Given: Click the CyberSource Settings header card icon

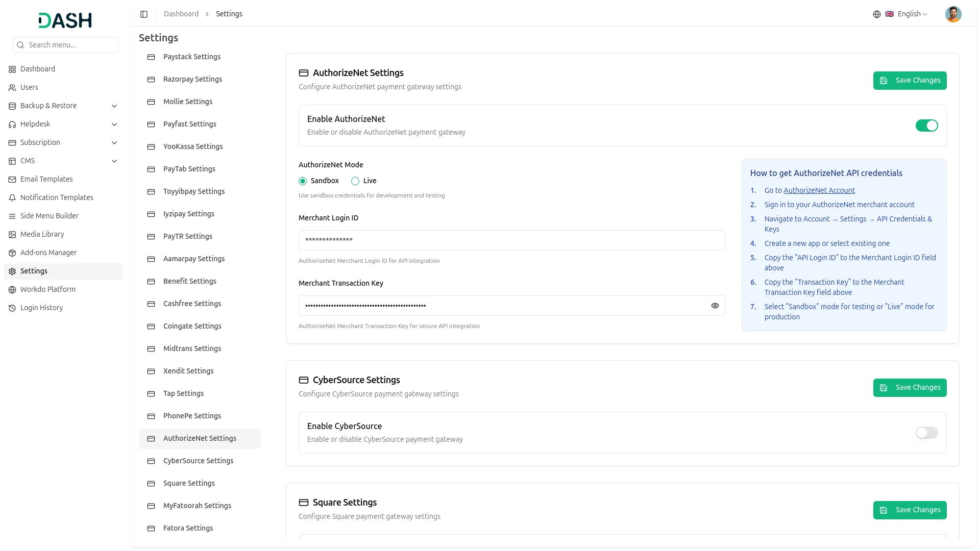Looking at the screenshot, I should [x=304, y=380].
